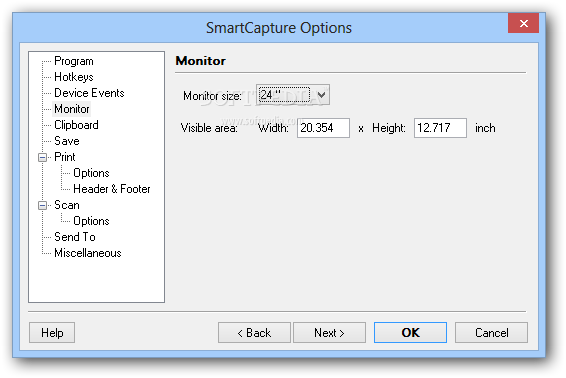Open Header & Footer settings
Viewport: 566px width, 378px height.
[112, 189]
